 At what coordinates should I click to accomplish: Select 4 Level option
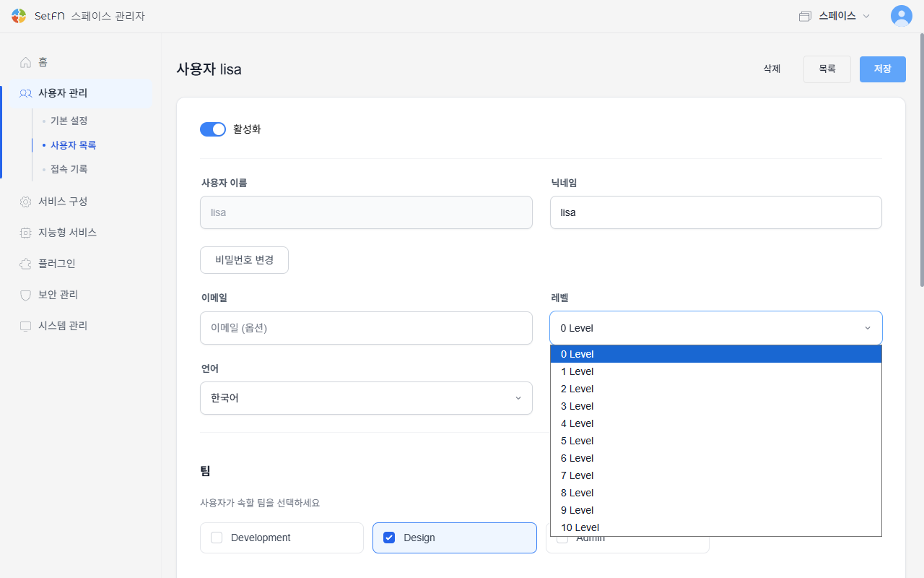(716, 423)
